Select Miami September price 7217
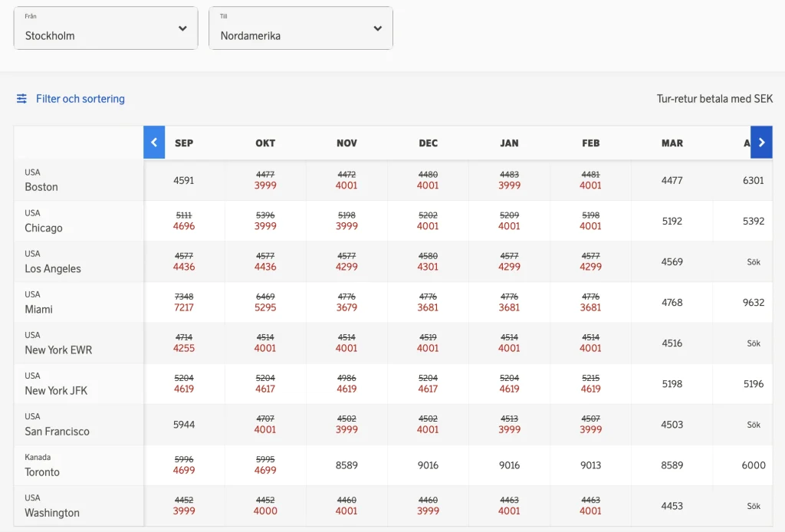 (x=184, y=307)
